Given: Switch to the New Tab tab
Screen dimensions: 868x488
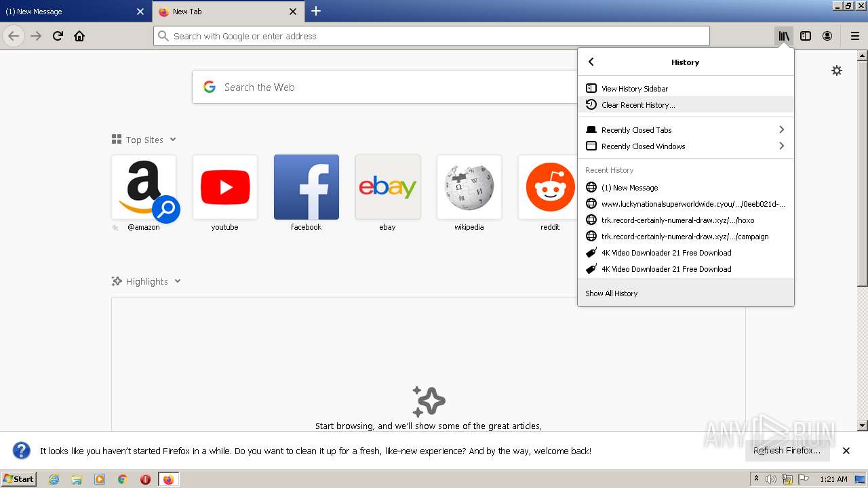Looking at the screenshot, I should point(228,12).
